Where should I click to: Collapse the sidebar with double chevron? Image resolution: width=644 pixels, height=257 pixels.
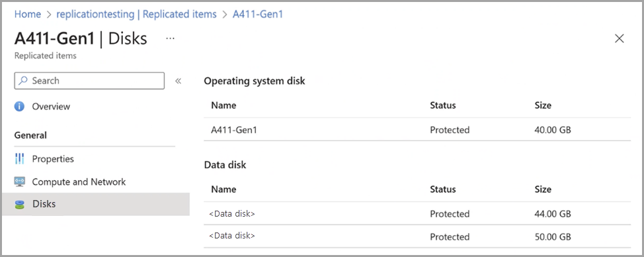[179, 81]
